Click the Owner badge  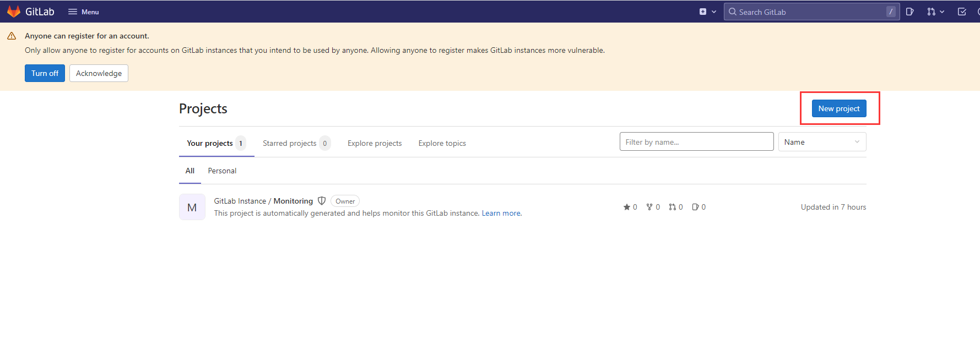(345, 201)
